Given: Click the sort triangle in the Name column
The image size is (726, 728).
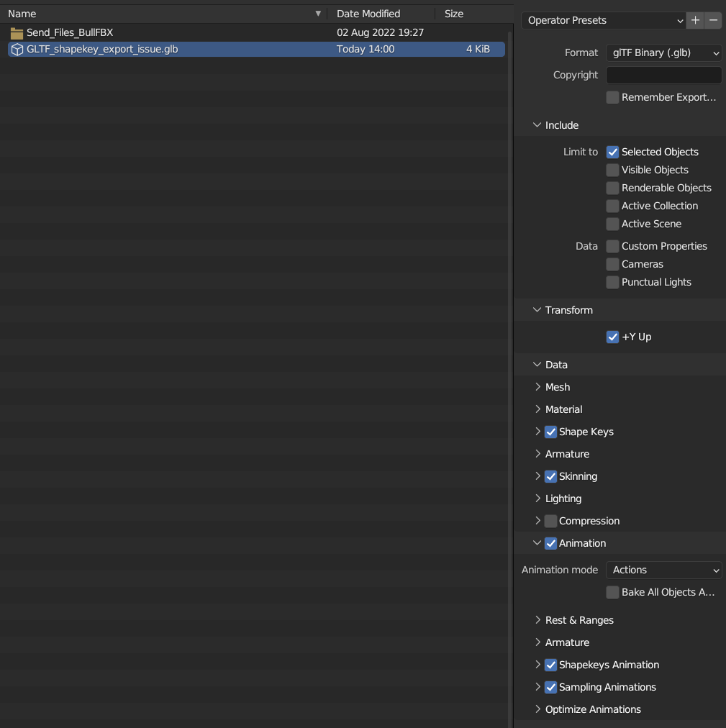Looking at the screenshot, I should (318, 14).
